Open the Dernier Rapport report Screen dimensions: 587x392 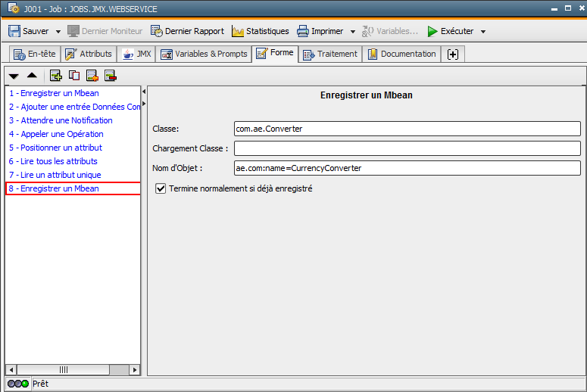(x=187, y=31)
